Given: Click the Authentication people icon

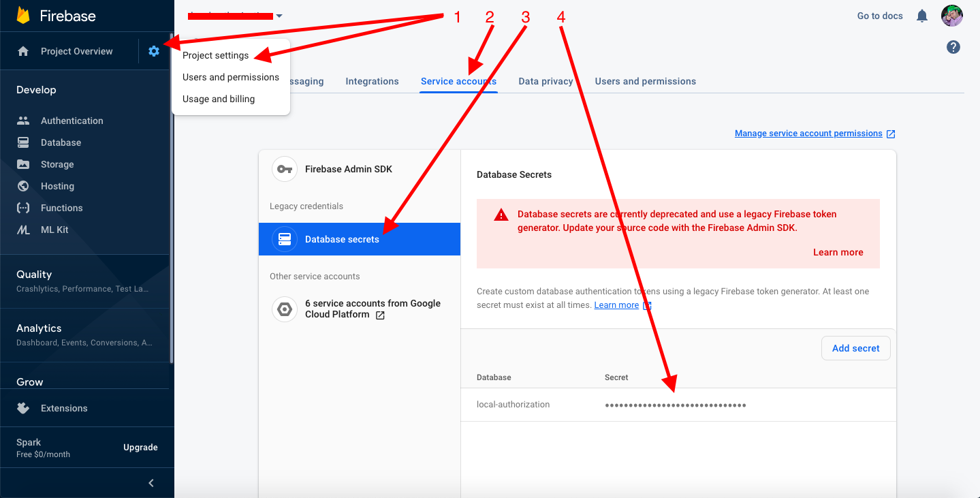Looking at the screenshot, I should coord(23,121).
